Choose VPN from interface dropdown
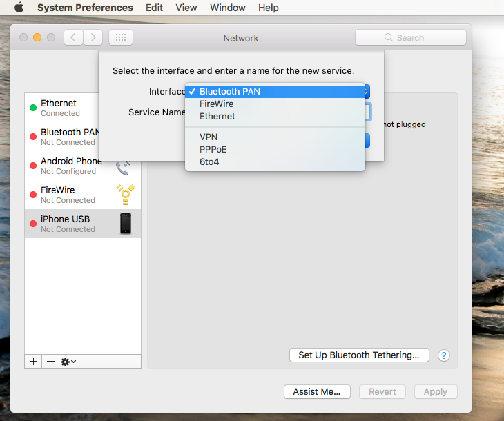This screenshot has height=421, width=504. point(275,137)
